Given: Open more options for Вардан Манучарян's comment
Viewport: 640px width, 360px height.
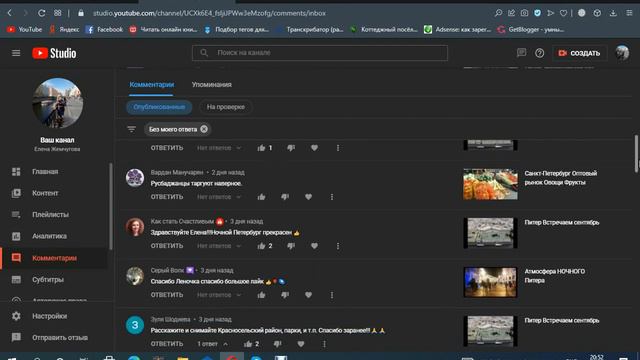Looking at the screenshot, I should click(332, 197).
